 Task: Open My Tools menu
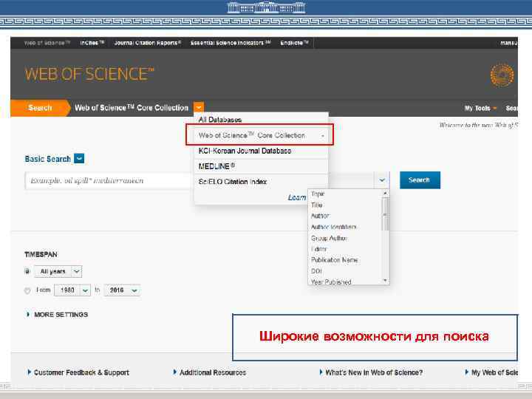[480, 108]
